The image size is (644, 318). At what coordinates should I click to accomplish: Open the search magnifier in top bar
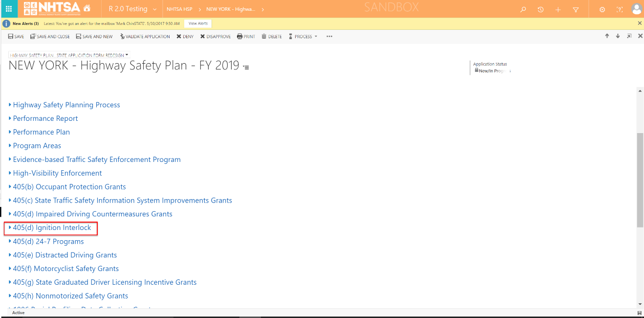pos(523,9)
